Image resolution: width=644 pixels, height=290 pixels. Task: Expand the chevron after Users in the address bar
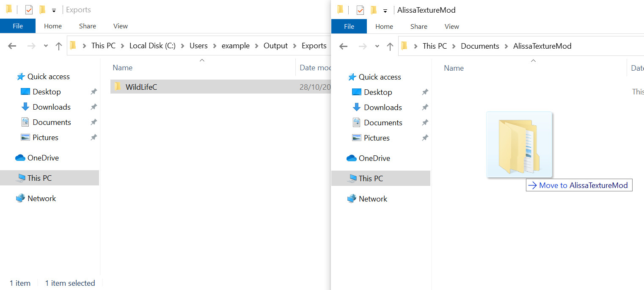tap(215, 46)
